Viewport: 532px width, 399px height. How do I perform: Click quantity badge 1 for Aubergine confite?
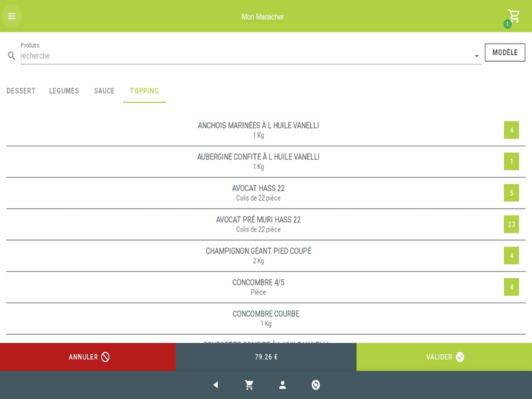[x=511, y=162]
